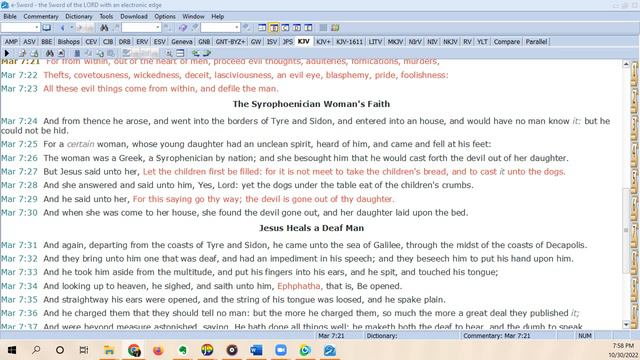Click the Mar 7:27 verse reference
Image resolution: width=640 pixels, height=360 pixels.
(19, 172)
